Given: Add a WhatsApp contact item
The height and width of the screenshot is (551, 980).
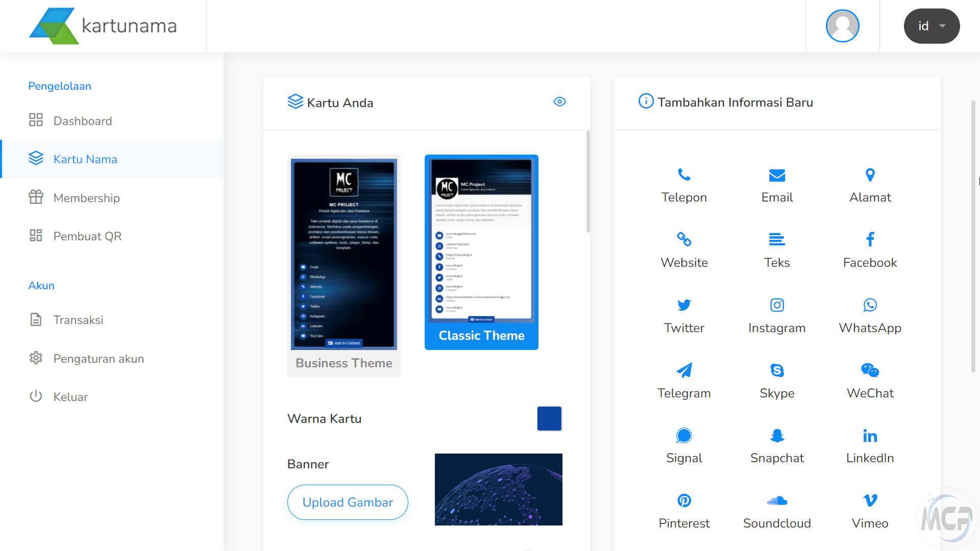Looking at the screenshot, I should tap(870, 316).
